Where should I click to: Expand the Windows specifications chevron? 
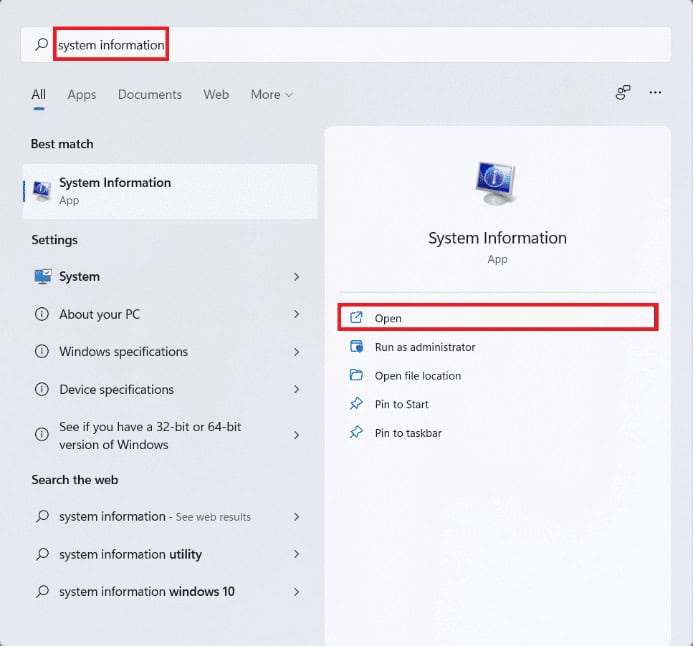click(297, 352)
